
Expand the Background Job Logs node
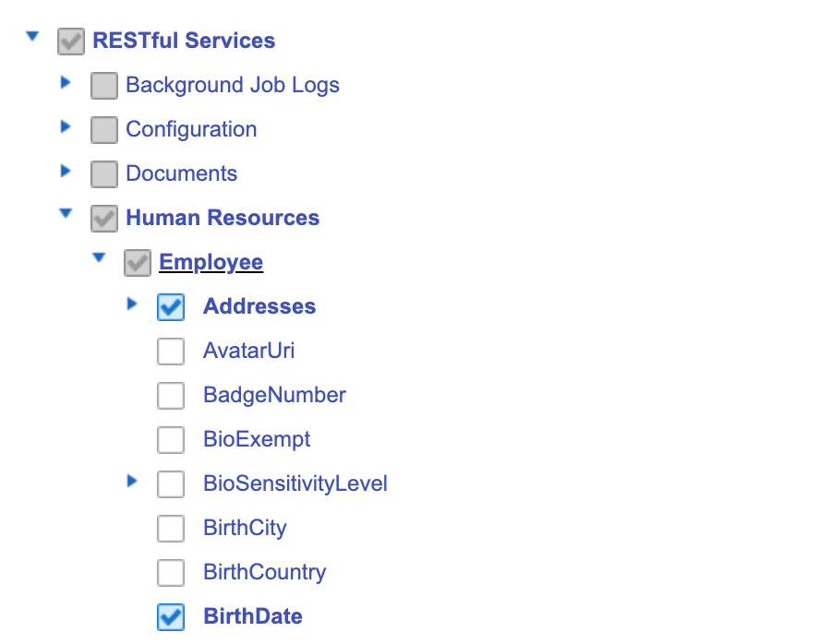tap(66, 82)
